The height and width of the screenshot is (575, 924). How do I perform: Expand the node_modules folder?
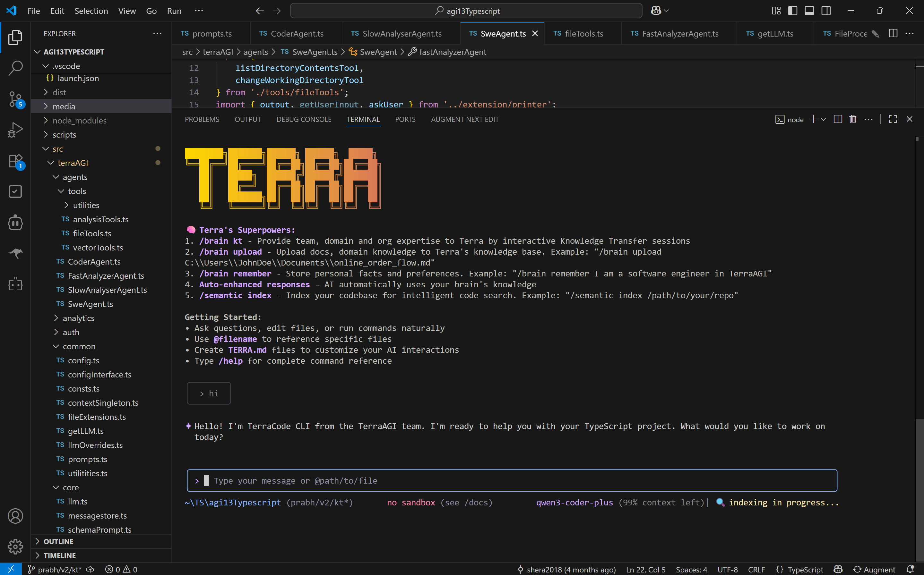(79, 121)
